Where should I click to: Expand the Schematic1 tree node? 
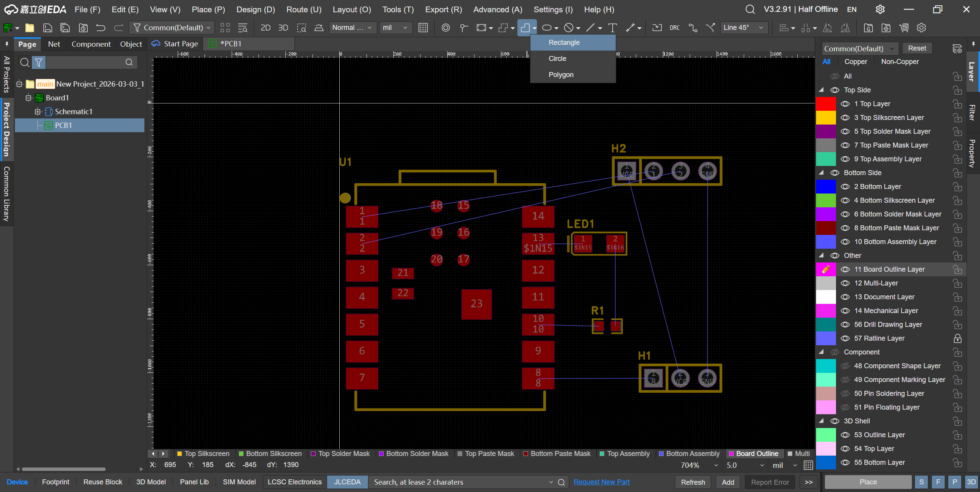(38, 112)
